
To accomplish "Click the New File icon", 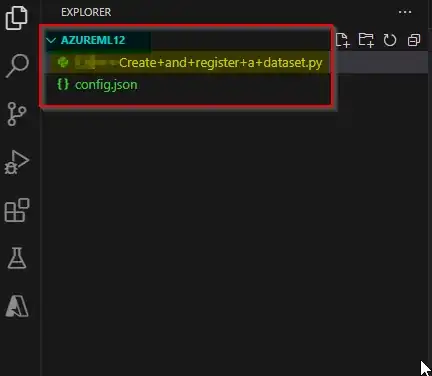I will 342,40.
